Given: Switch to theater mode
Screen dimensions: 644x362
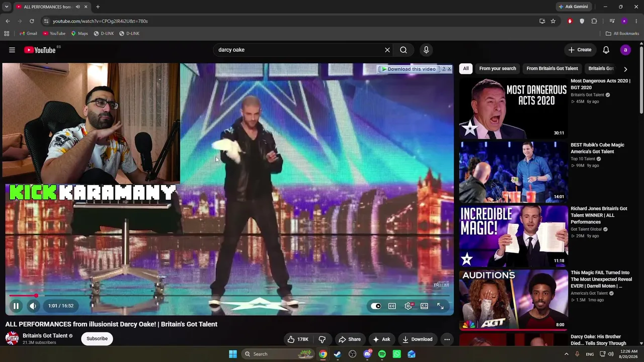Looking at the screenshot, I should click(425, 306).
